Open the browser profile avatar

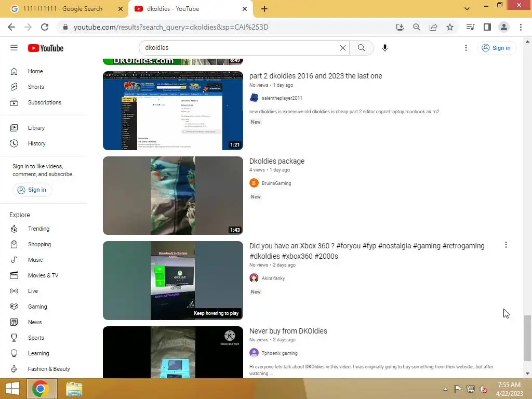coord(504,27)
